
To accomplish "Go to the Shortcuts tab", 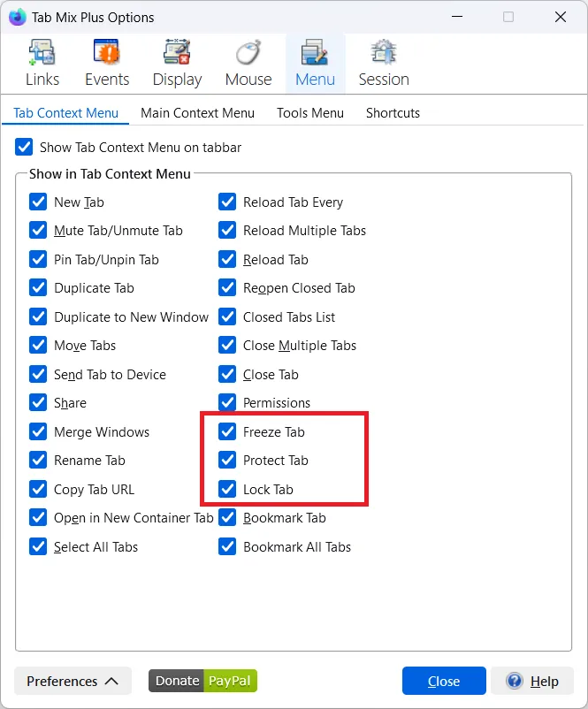I will click(x=393, y=113).
